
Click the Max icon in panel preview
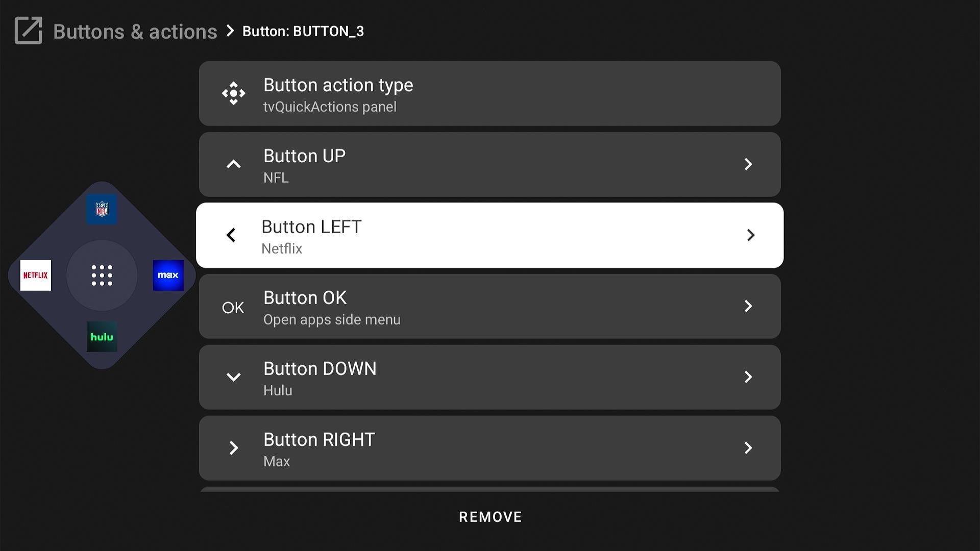pos(168,275)
